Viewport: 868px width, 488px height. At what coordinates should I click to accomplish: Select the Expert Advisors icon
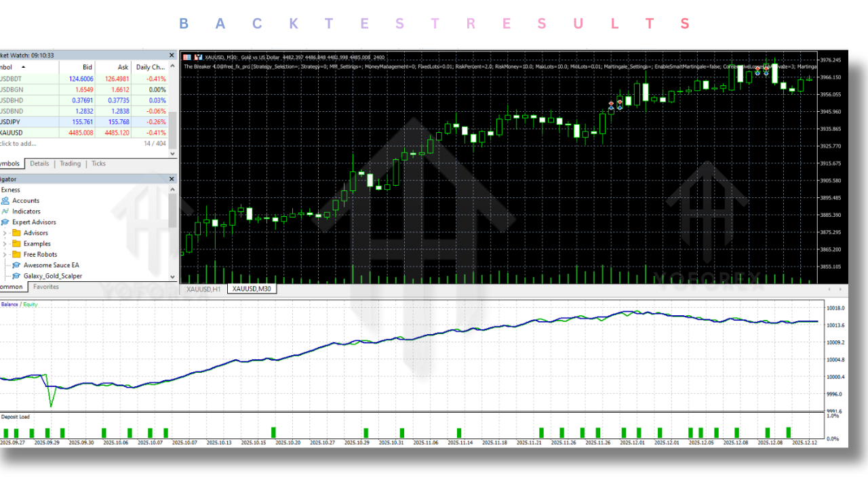(x=5, y=222)
